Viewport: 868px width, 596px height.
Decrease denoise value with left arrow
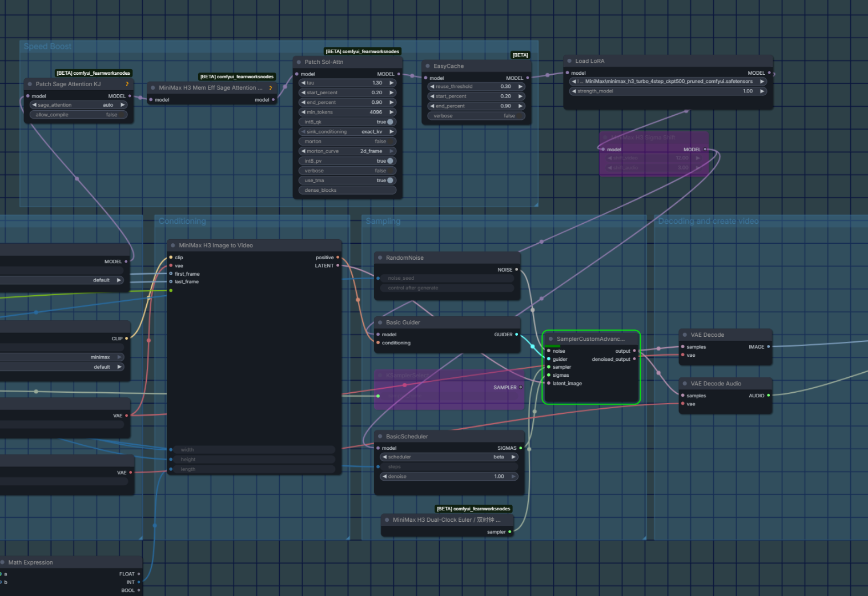[385, 477]
